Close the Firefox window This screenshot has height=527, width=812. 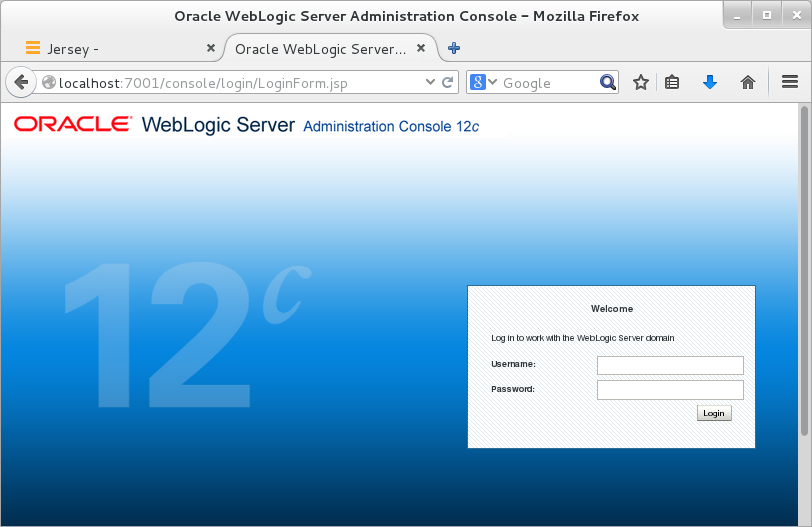[x=797, y=16]
